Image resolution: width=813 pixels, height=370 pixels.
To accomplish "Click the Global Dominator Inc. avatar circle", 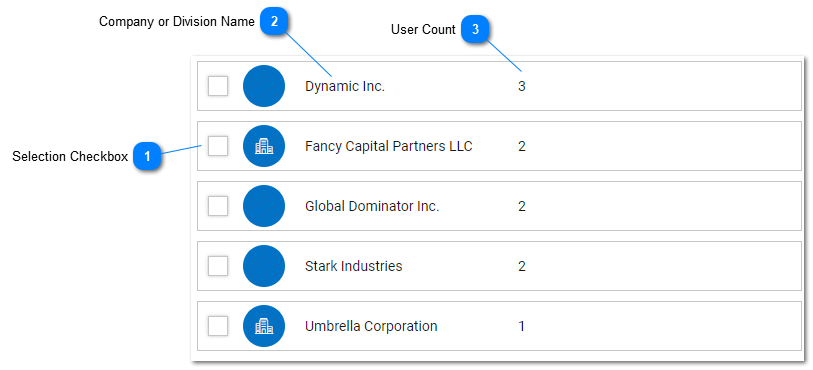I will point(264,206).
